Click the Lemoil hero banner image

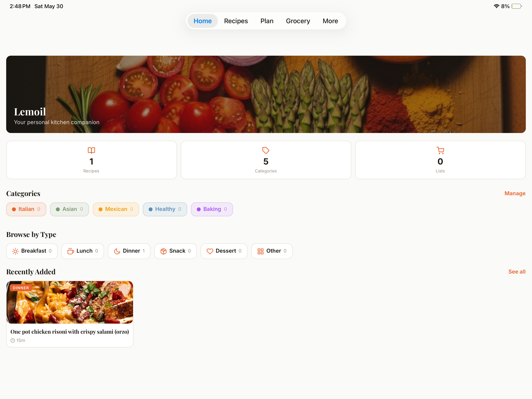pyautogui.click(x=266, y=94)
